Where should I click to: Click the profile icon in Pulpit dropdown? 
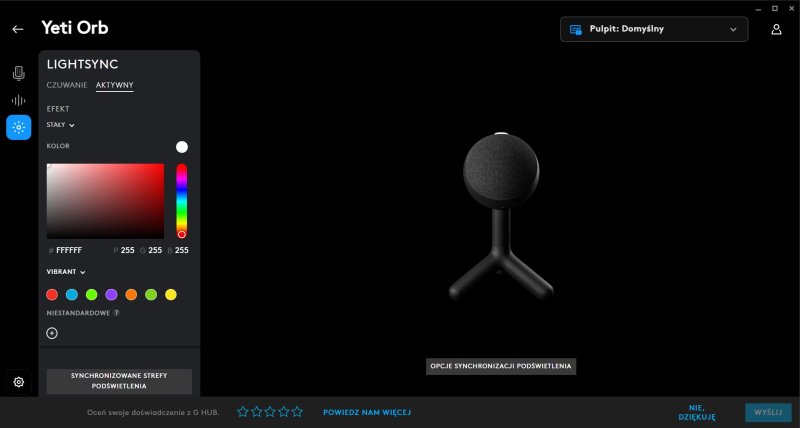coord(576,30)
